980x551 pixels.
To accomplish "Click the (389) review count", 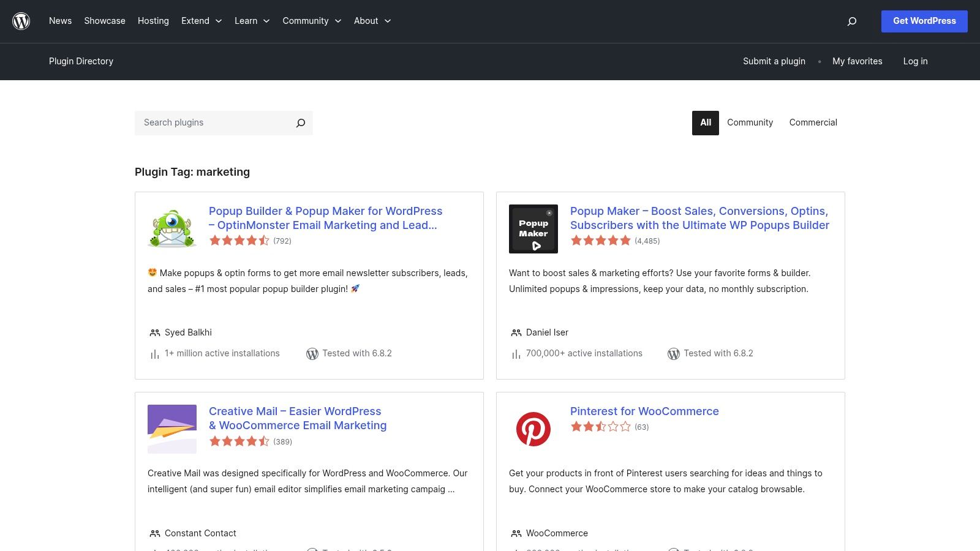I will (x=282, y=442).
